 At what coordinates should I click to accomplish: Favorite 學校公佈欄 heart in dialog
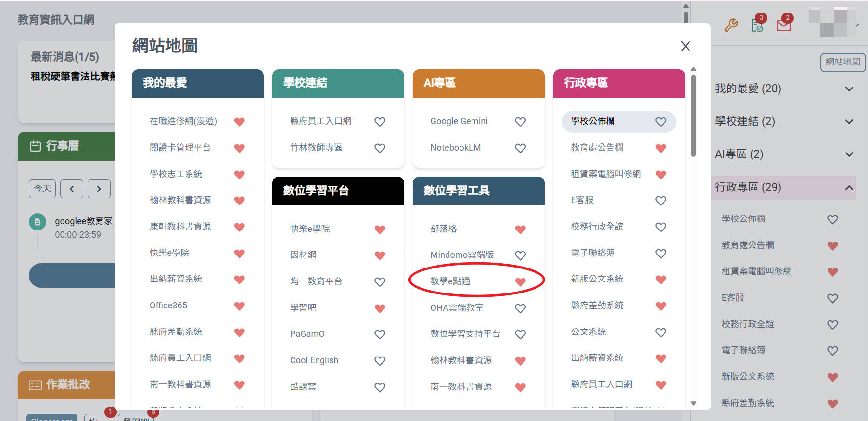pos(661,122)
